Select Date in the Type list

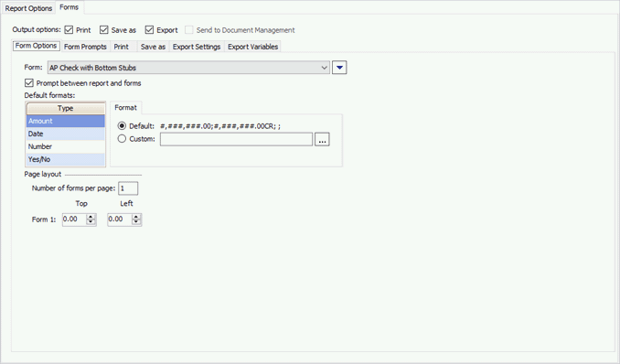pyautogui.click(x=66, y=134)
